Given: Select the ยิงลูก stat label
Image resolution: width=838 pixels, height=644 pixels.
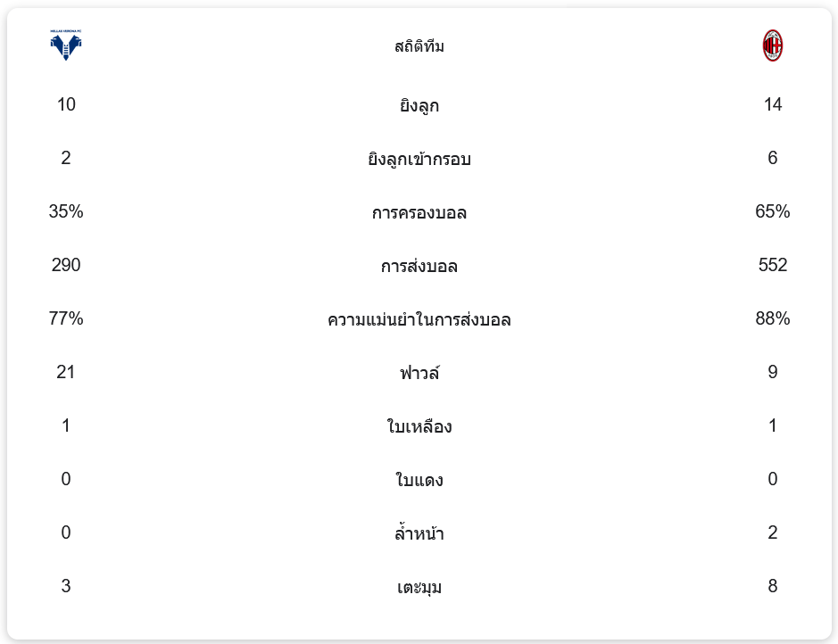Looking at the screenshot, I should click(x=419, y=106).
